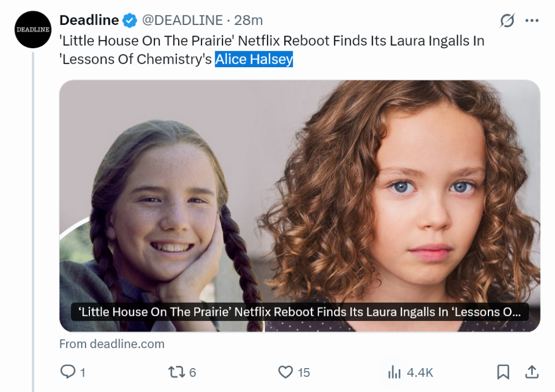
Task: Bookmark this Deadline post
Action: (503, 371)
